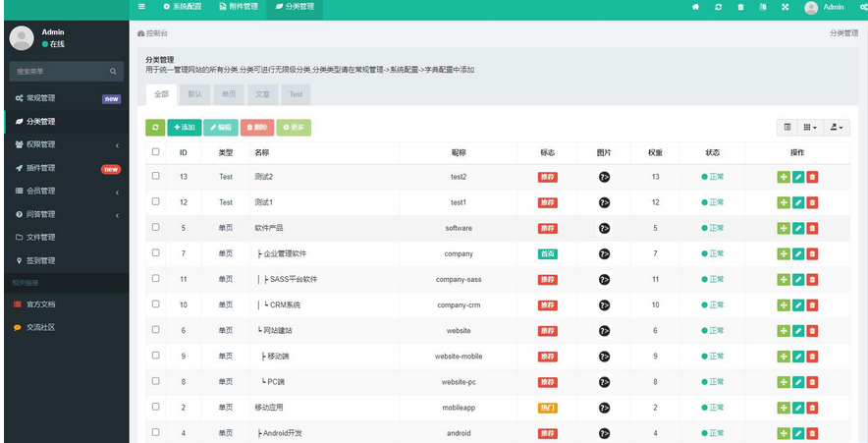Check the row checkbox for ID 5

155,227
